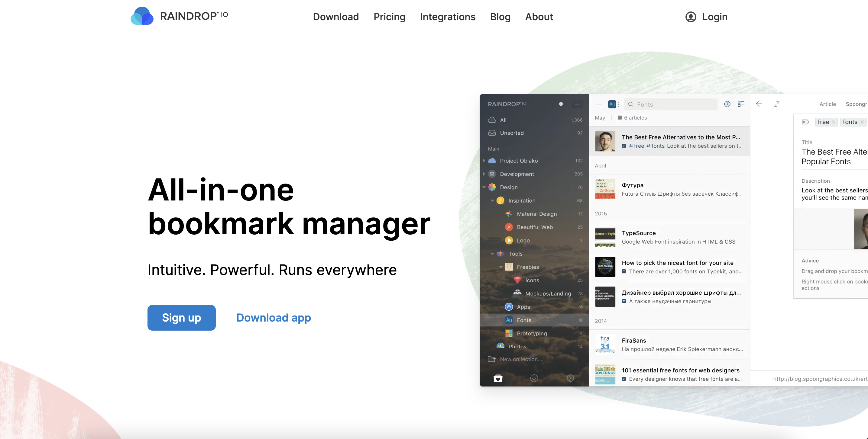Click the Prototyping colored grid icon

[x=509, y=333]
